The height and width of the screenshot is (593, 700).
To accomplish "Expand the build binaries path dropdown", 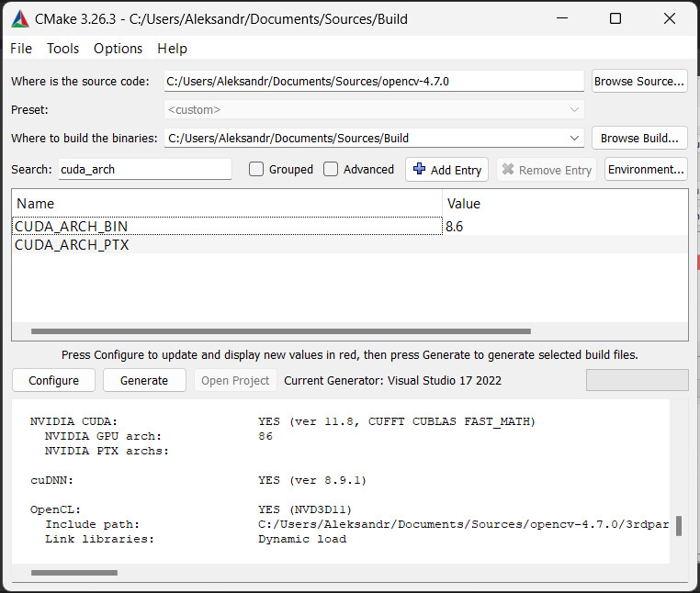I will (574, 138).
